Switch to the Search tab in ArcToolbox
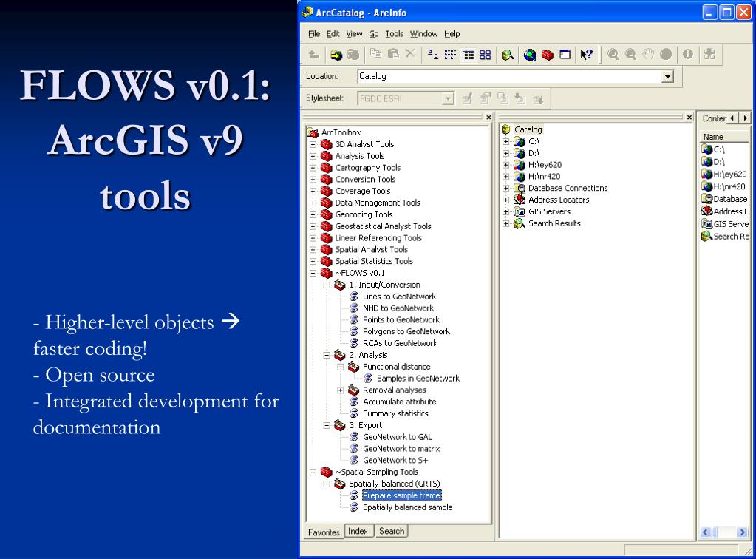756x559 pixels. click(x=392, y=531)
